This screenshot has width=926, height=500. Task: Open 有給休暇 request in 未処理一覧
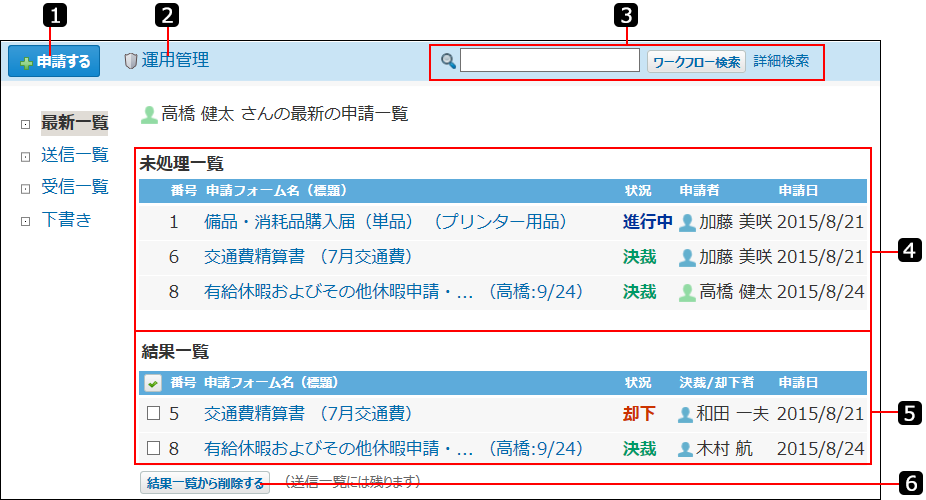393,292
